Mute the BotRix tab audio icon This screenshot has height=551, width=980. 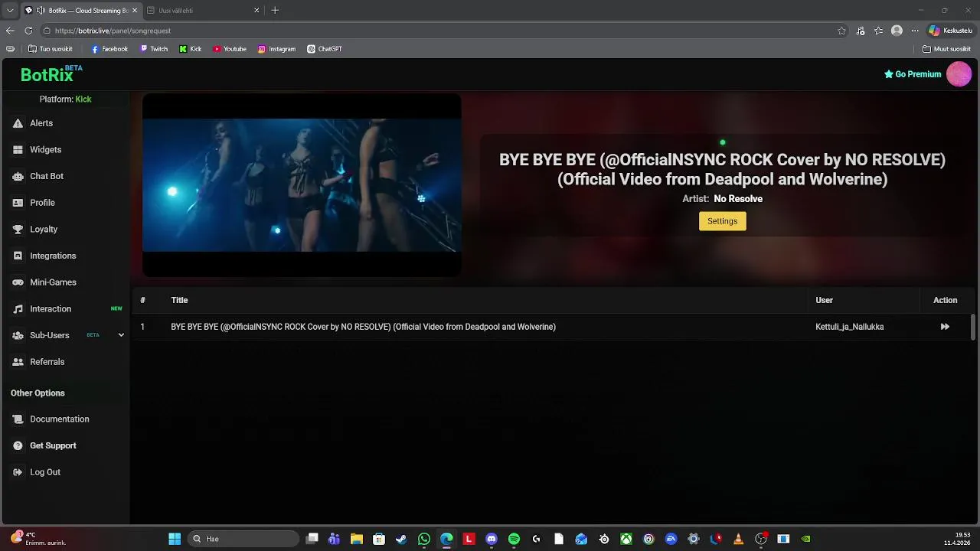coord(41,11)
